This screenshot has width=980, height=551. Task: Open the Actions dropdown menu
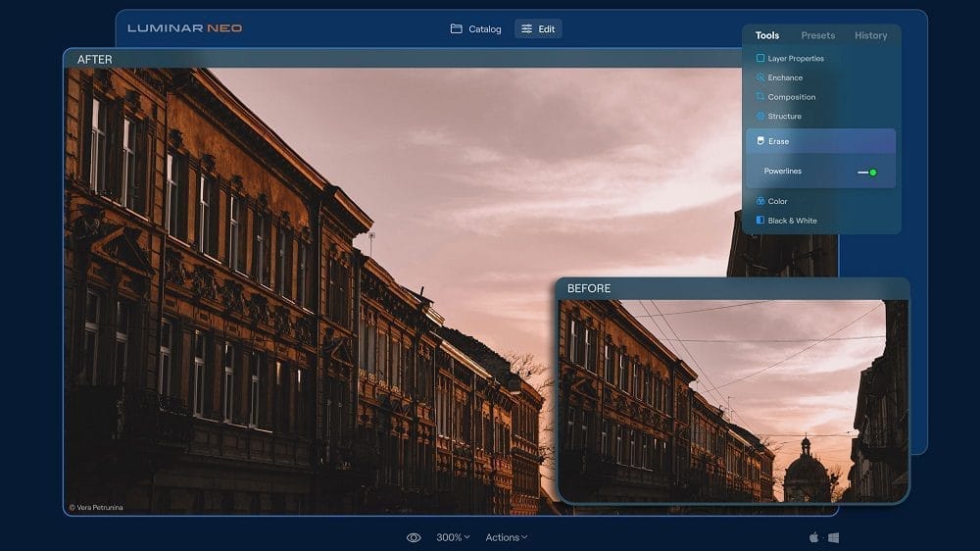507,537
